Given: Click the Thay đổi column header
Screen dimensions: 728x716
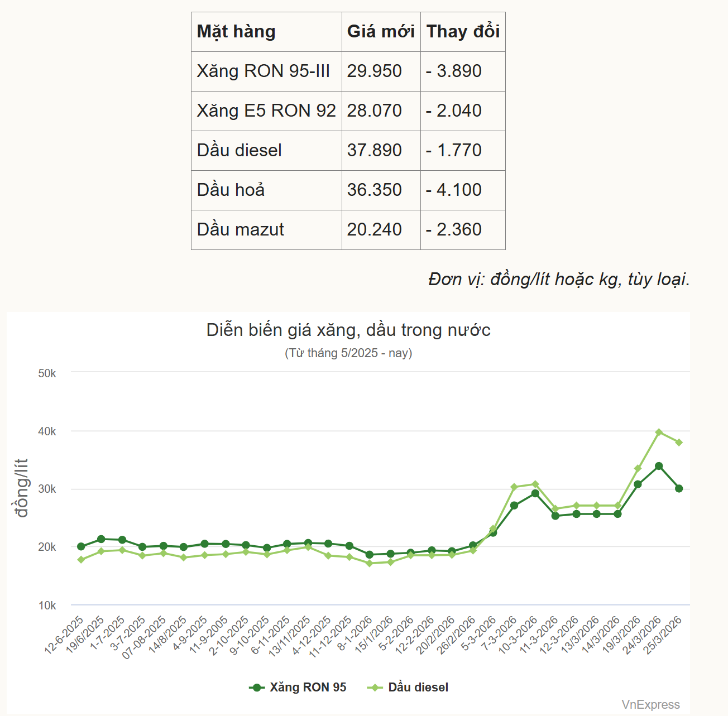Looking at the screenshot, I should tap(463, 32).
